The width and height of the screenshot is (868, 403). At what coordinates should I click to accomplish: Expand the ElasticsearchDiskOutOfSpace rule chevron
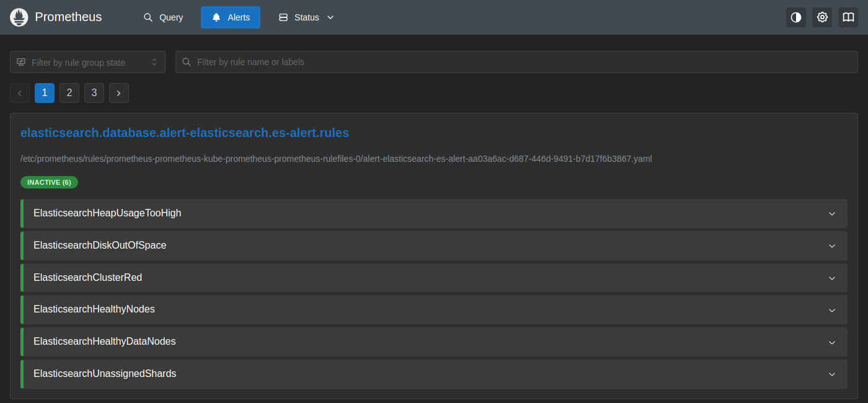tap(832, 246)
